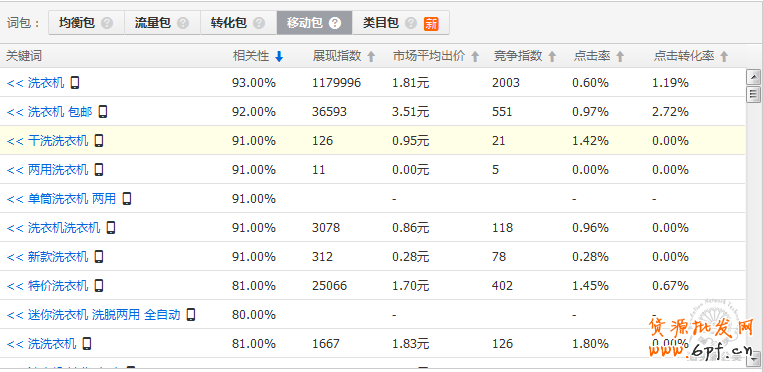Screen dimensions: 763x372
Task: Add keyword << 洗衣机
Action: pos(35,83)
